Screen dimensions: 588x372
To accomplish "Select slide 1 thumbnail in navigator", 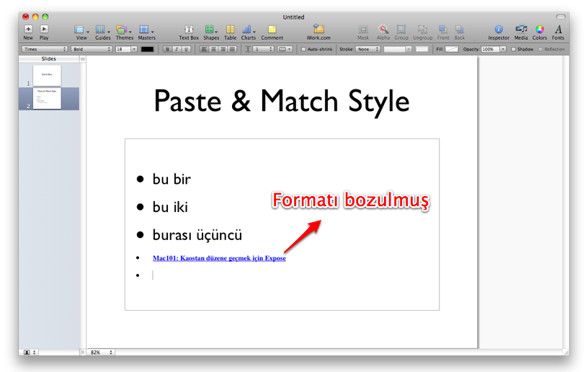I will 47,75.
